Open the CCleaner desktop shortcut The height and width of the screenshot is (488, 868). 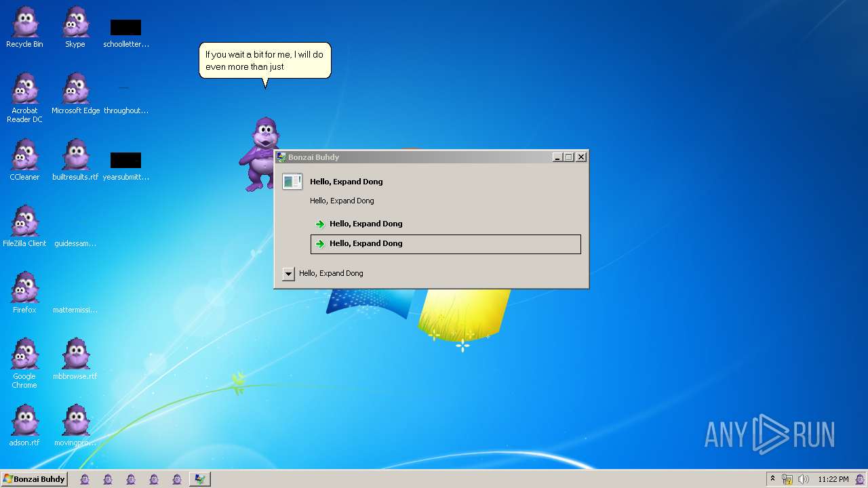(x=24, y=160)
